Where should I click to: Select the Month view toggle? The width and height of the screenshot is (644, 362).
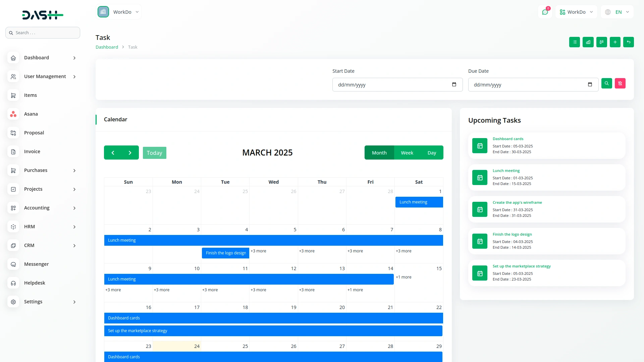(379, 153)
